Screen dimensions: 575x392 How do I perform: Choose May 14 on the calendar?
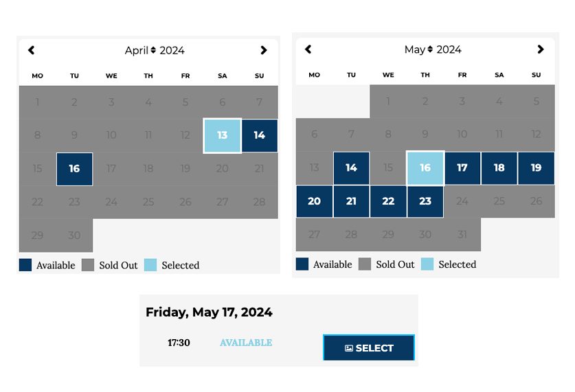[351, 168]
